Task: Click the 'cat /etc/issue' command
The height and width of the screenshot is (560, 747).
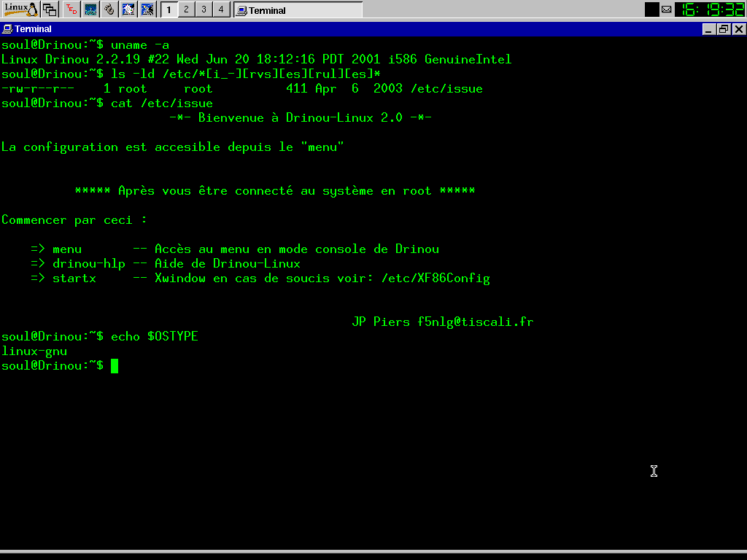Action: 162,104
